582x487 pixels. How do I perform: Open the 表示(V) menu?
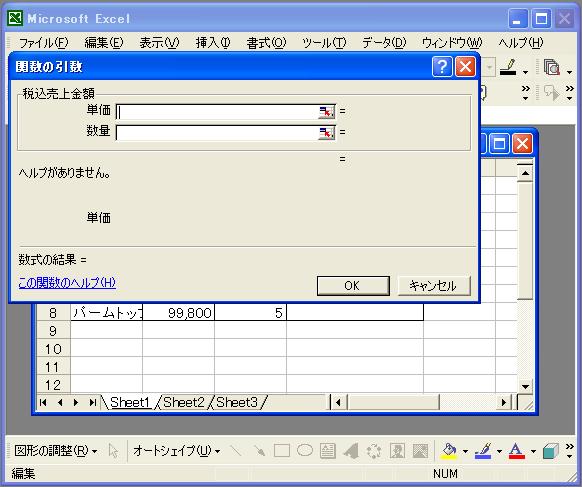159,43
